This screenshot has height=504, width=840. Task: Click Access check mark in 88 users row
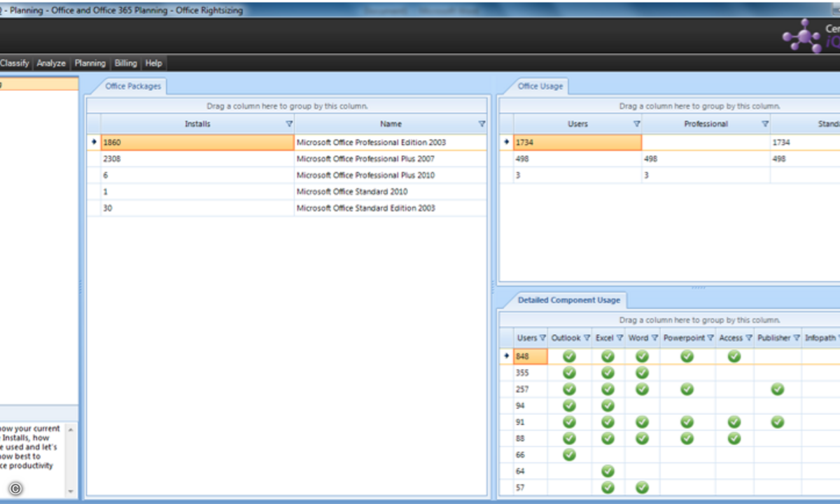coord(734,438)
